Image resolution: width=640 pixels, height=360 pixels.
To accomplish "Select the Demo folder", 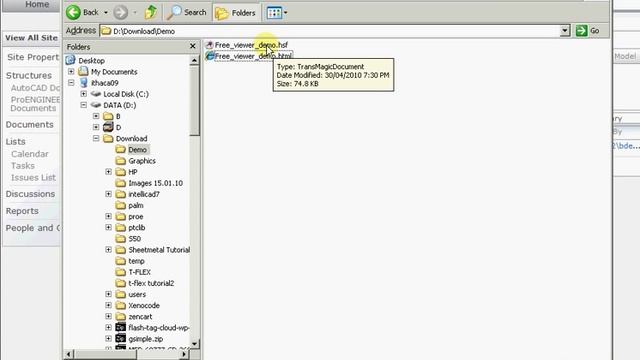I will click(x=137, y=150).
